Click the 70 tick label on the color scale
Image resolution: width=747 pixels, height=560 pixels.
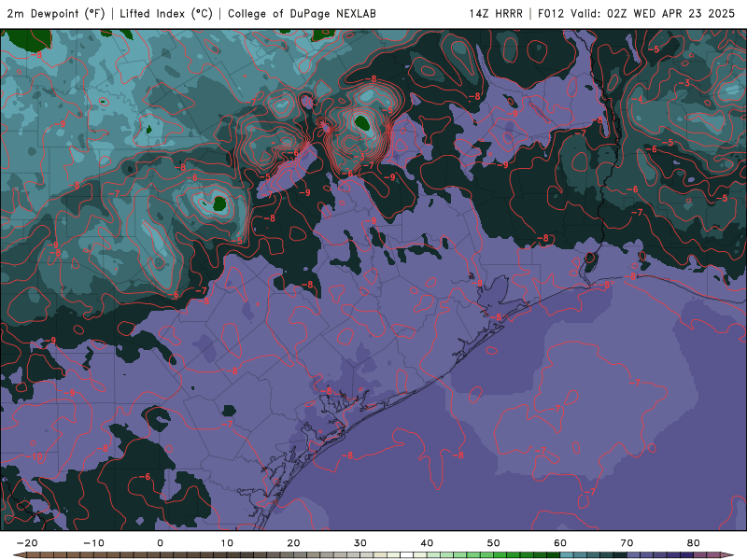pyautogui.click(x=627, y=543)
